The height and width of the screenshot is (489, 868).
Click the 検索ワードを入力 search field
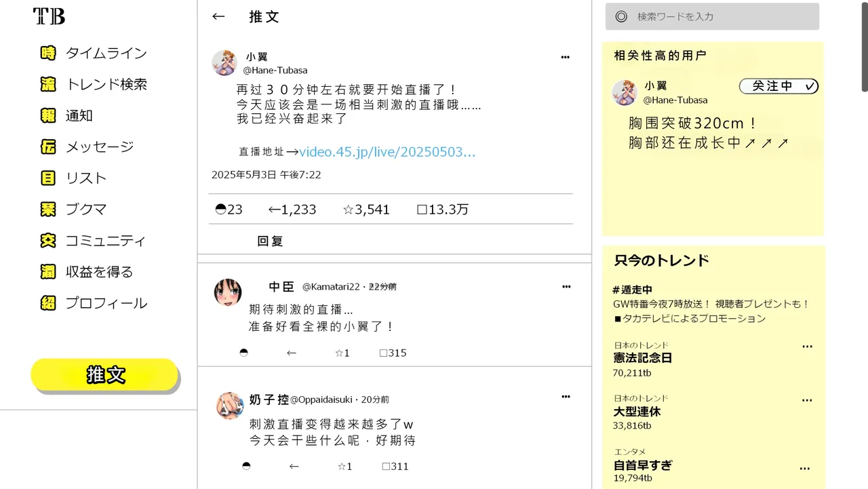pos(712,16)
